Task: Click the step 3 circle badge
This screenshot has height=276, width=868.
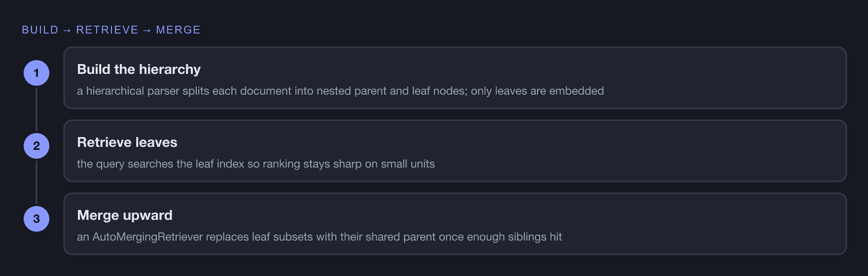Action: (x=36, y=219)
